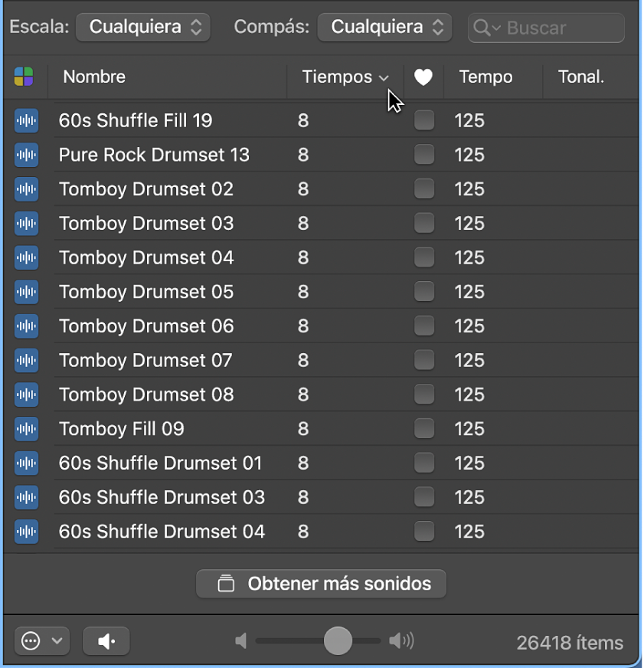Click waveform icon beside Pure Rock Drumset 13
Viewport: 644px width, 668px height.
pyautogui.click(x=27, y=155)
